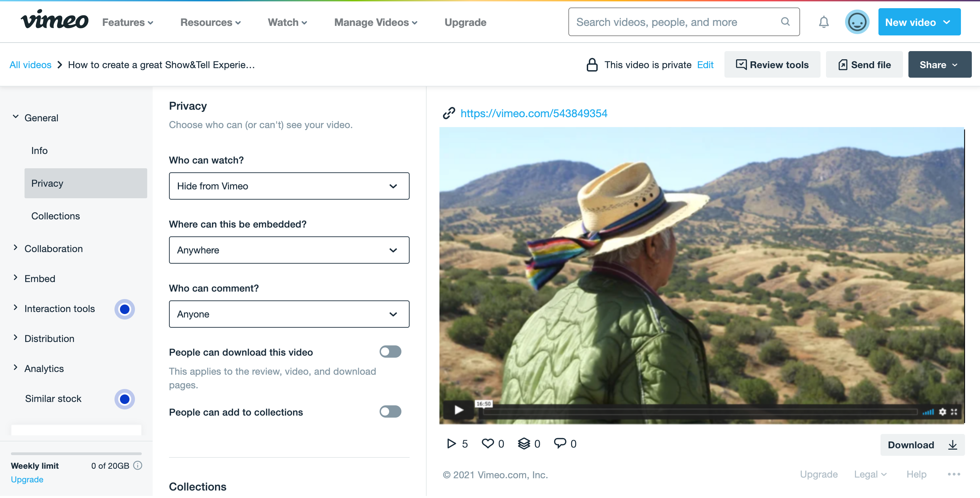This screenshot has height=498, width=980.
Task: Click the link chain icon
Action: click(x=449, y=113)
